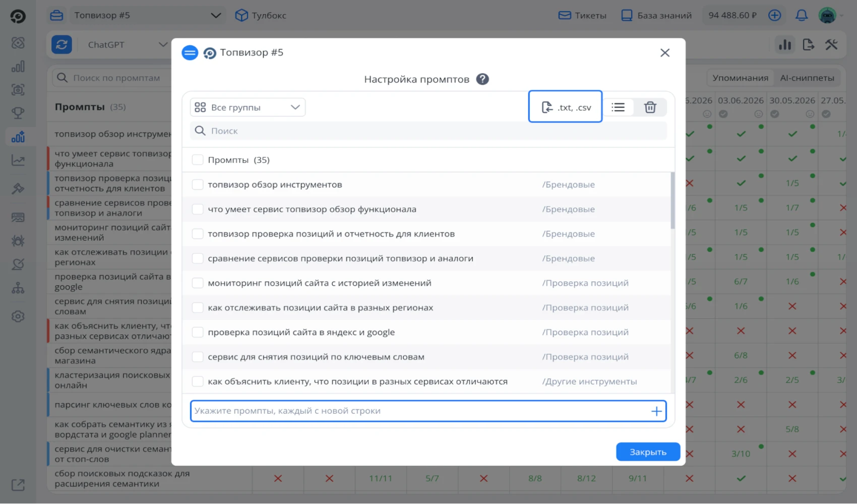The image size is (857, 504).
Task: Click the list view icon in the dialog
Action: 618,107
